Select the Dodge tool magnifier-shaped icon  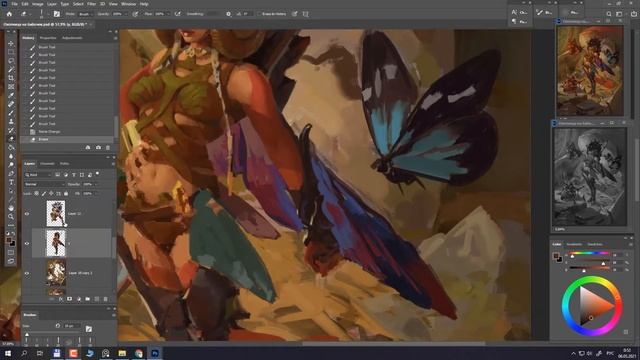pyautogui.click(x=11, y=164)
